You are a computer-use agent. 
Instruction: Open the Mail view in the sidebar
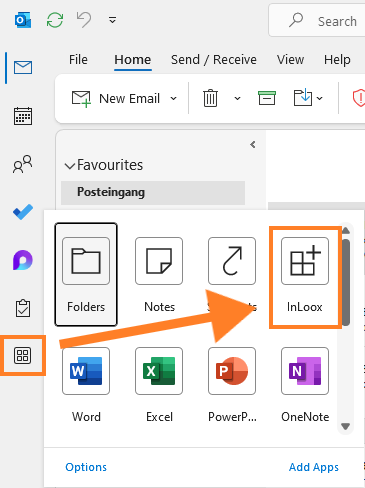click(x=23, y=68)
